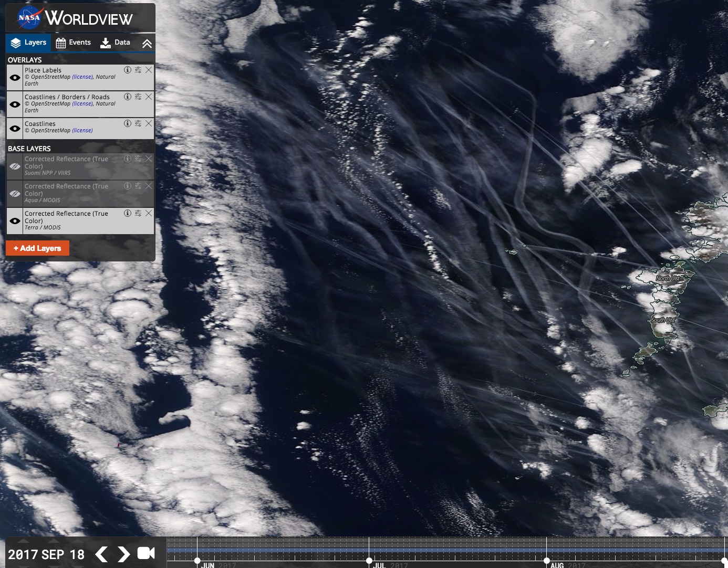Remove the Aqua / MODIS base layer

pos(149,186)
